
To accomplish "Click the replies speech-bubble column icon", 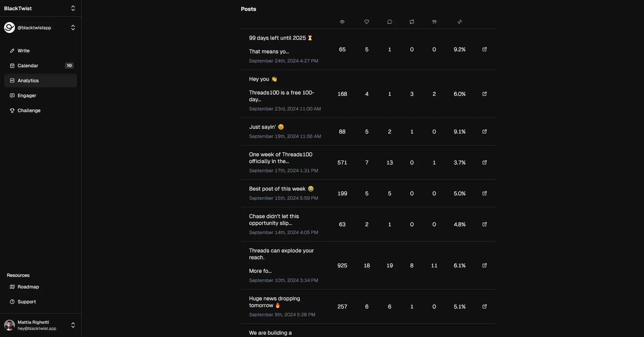I will coord(389,21).
